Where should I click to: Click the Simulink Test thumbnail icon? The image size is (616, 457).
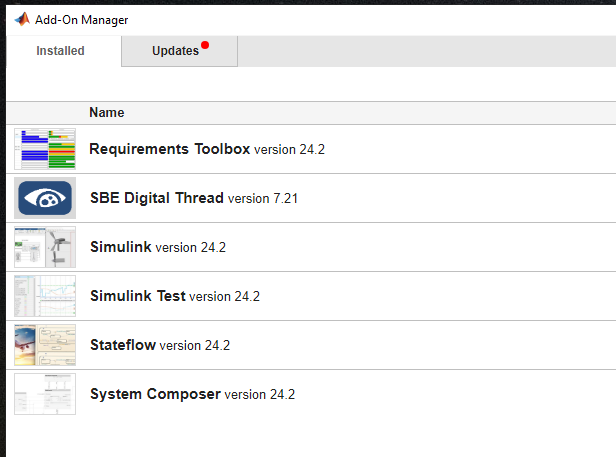45,296
